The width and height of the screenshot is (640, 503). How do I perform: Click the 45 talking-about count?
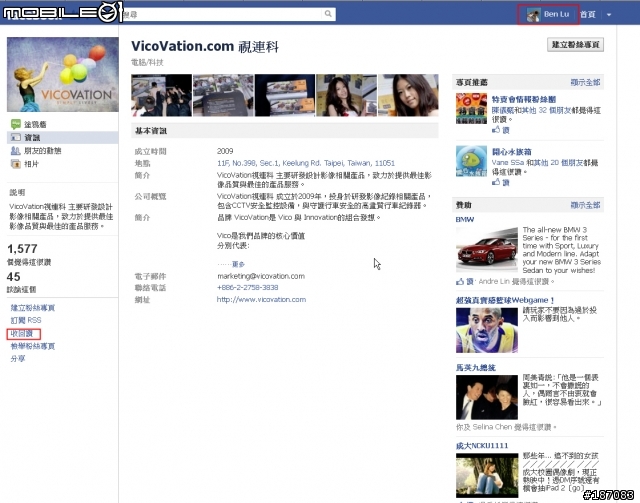pyautogui.click(x=13, y=277)
